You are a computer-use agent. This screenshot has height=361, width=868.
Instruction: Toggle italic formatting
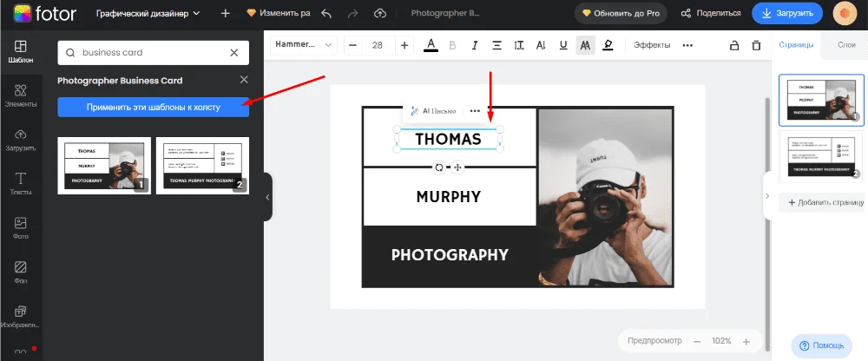[474, 45]
